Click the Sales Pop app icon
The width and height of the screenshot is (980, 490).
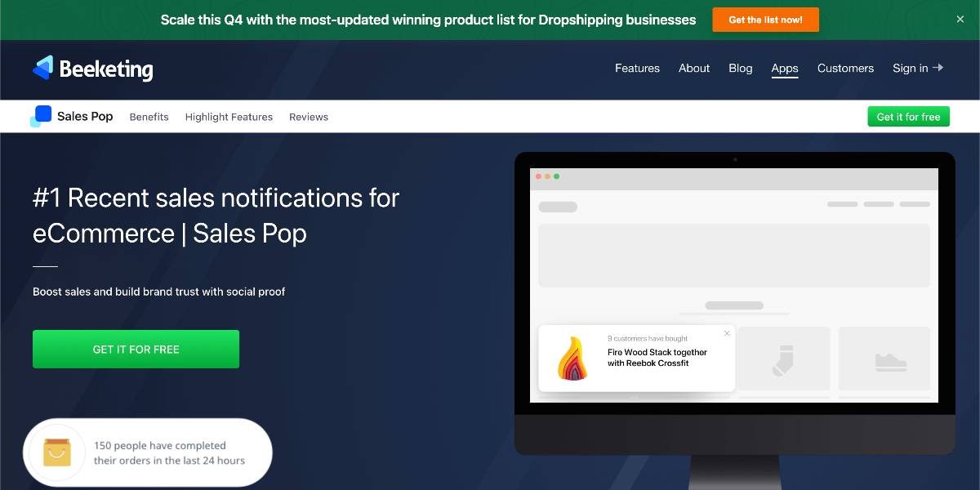(x=41, y=116)
